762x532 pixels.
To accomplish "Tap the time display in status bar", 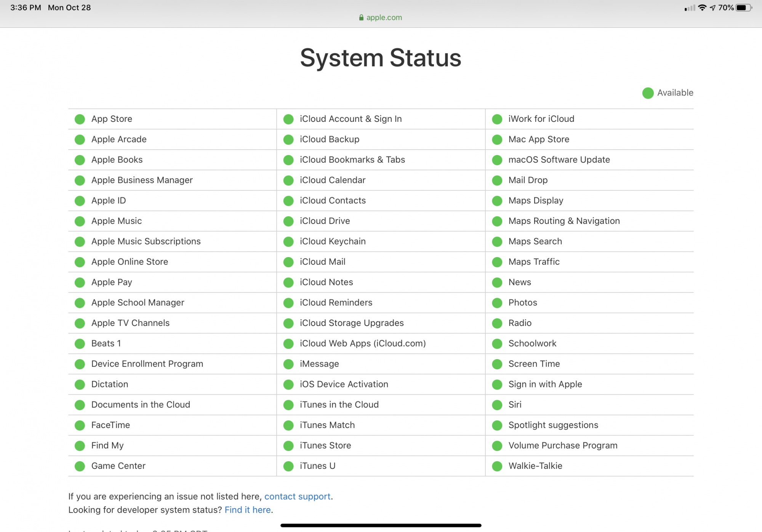I will point(26,8).
